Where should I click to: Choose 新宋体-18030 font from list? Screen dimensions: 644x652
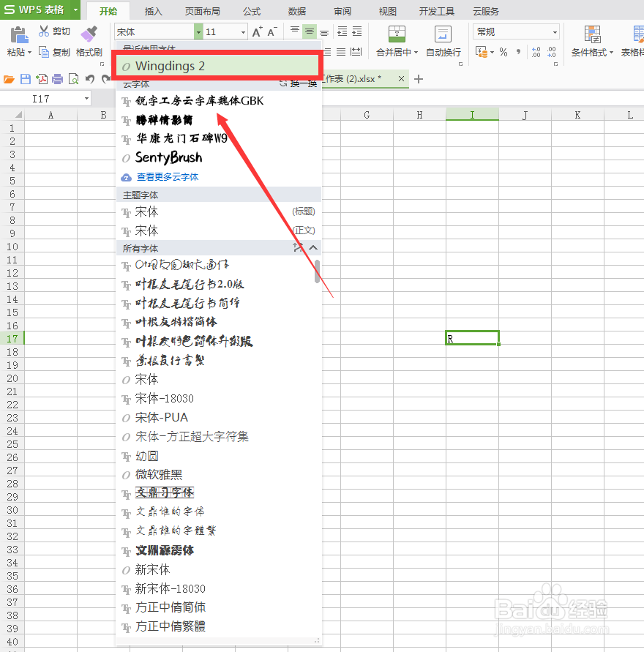tap(219, 588)
